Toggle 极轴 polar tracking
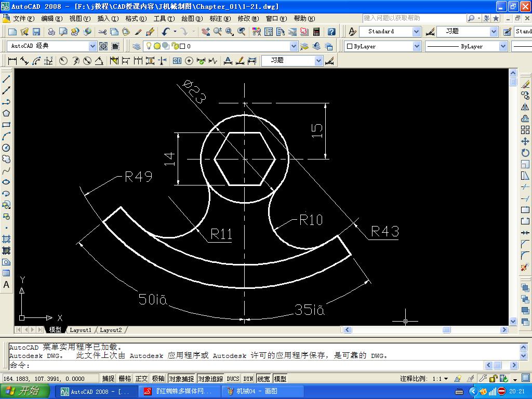The width and height of the screenshot is (532, 399). (x=158, y=378)
